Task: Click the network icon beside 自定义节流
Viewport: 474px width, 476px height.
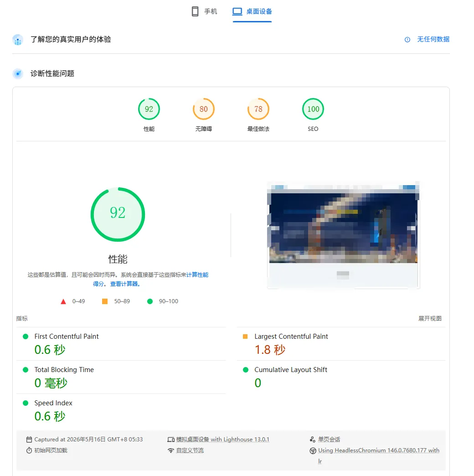Action: (171, 450)
